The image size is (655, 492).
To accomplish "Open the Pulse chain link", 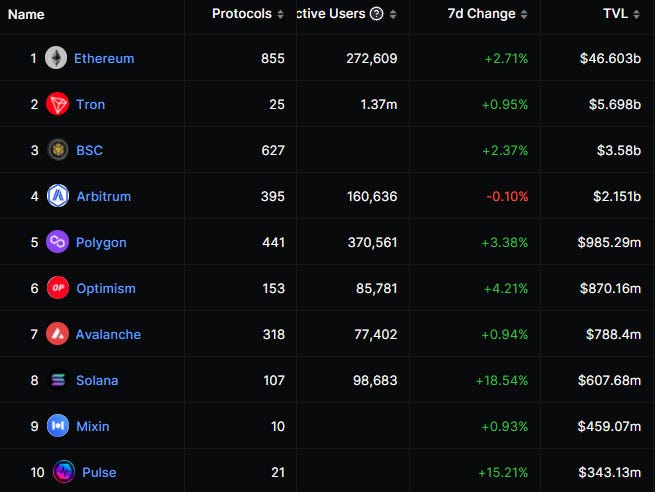I will 99,472.
